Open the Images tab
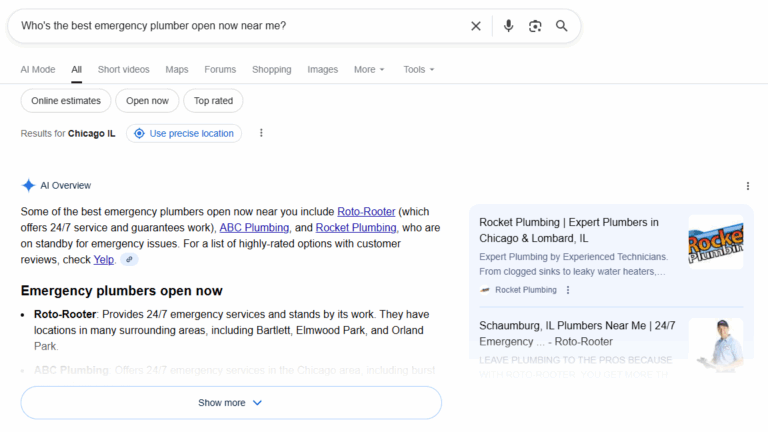 (x=322, y=70)
